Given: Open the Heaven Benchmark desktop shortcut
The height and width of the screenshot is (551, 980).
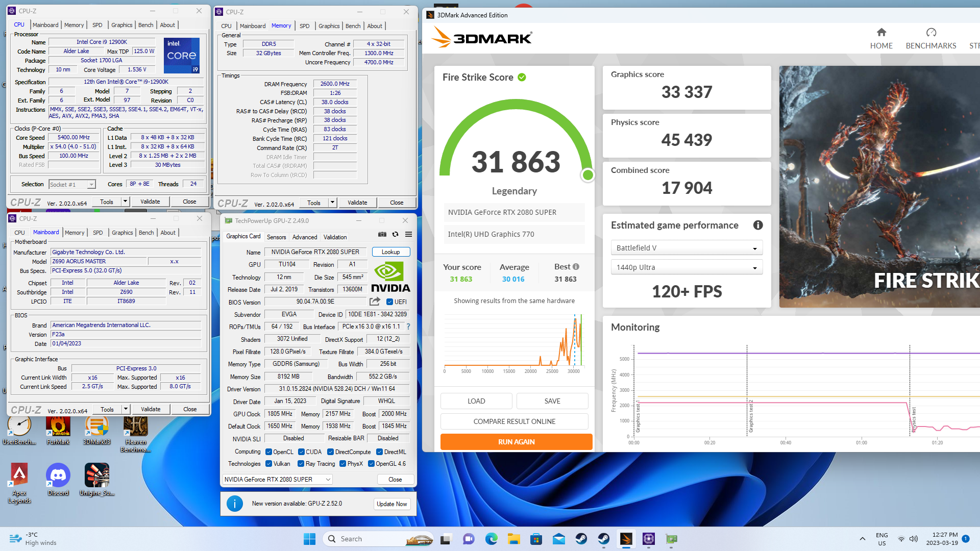Looking at the screenshot, I should (x=135, y=434).
